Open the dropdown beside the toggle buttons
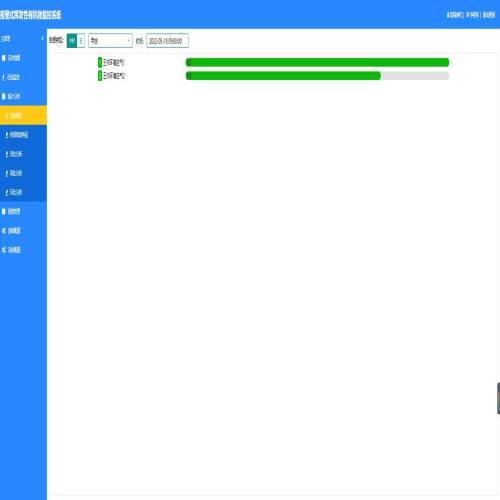500x500 pixels. (x=110, y=41)
